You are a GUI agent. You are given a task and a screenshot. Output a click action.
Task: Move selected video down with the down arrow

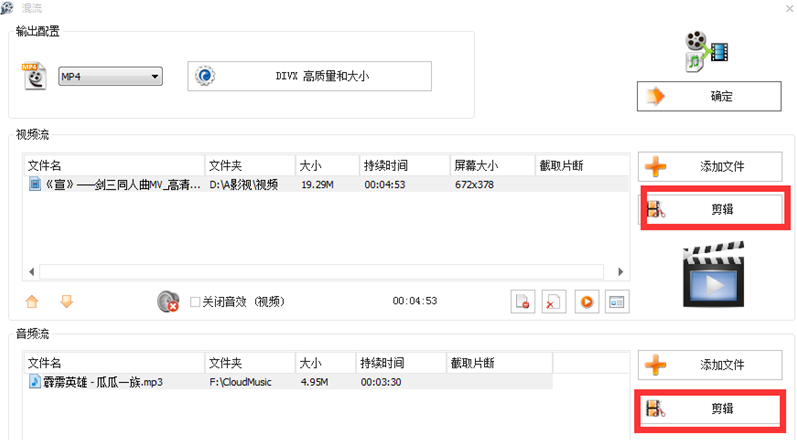pos(67,300)
